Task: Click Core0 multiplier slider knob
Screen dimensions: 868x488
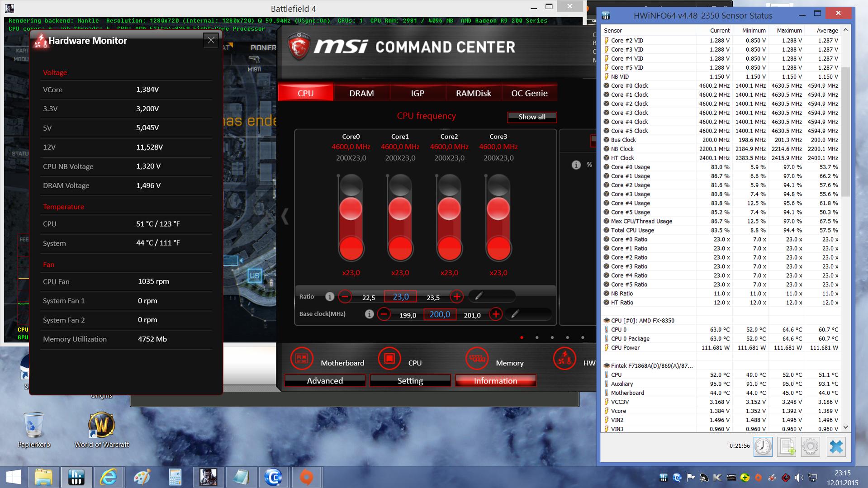Action: pyautogui.click(x=351, y=208)
